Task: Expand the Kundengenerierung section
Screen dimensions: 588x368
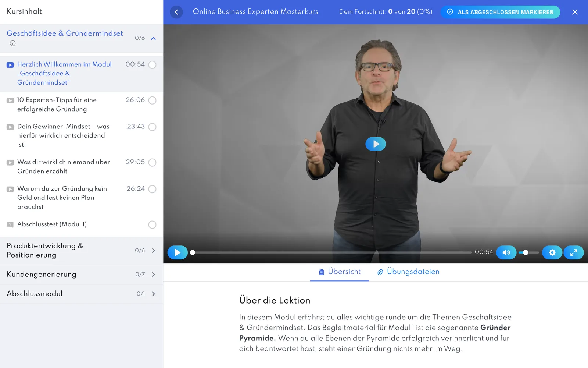Action: 82,275
